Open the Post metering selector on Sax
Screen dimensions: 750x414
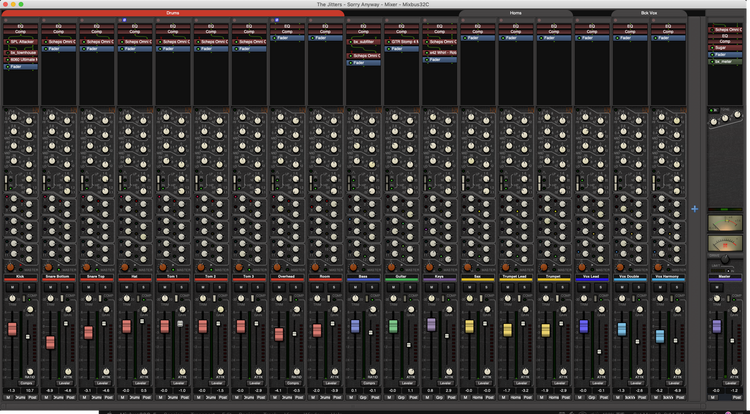pyautogui.click(x=490, y=397)
